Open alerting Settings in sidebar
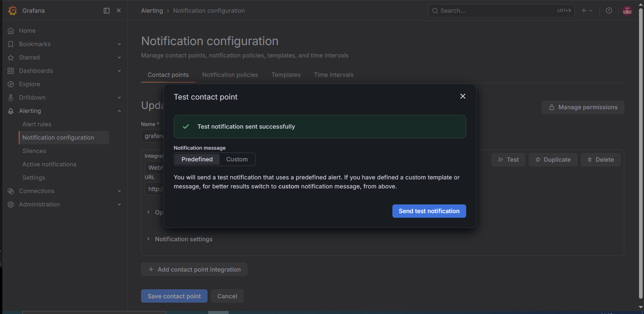Screen dimensions: 644x314 pos(34,178)
